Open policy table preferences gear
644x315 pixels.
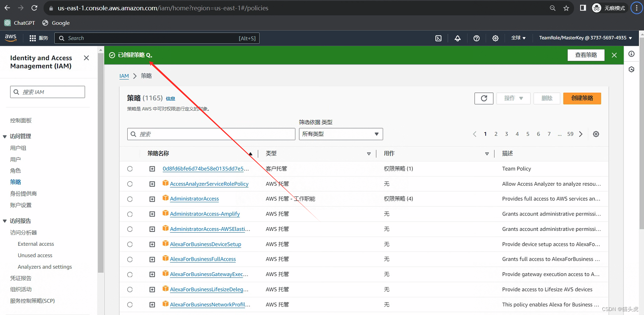596,134
